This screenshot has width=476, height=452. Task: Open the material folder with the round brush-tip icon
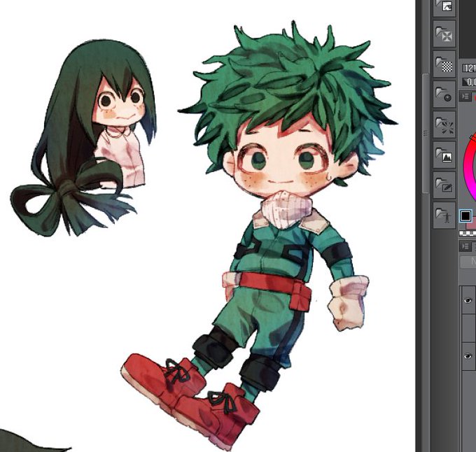[x=444, y=94]
